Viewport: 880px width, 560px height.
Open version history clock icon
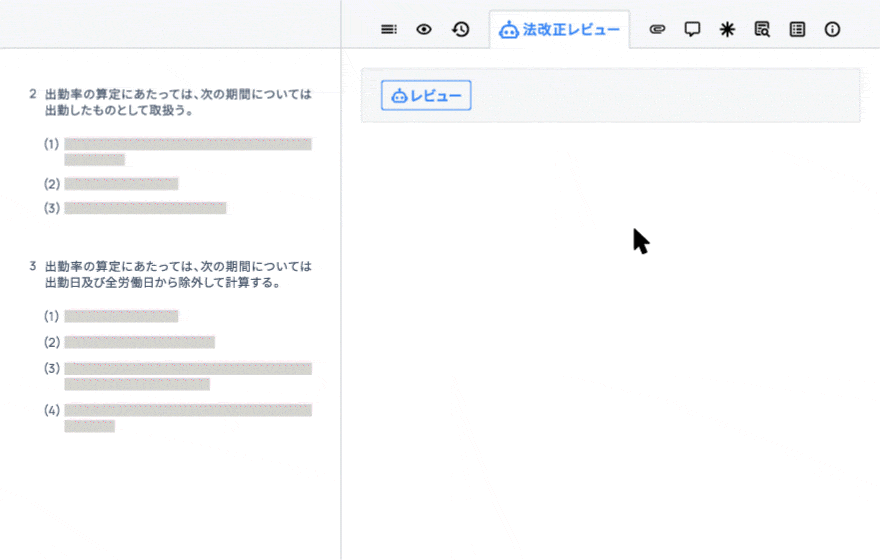point(461,30)
